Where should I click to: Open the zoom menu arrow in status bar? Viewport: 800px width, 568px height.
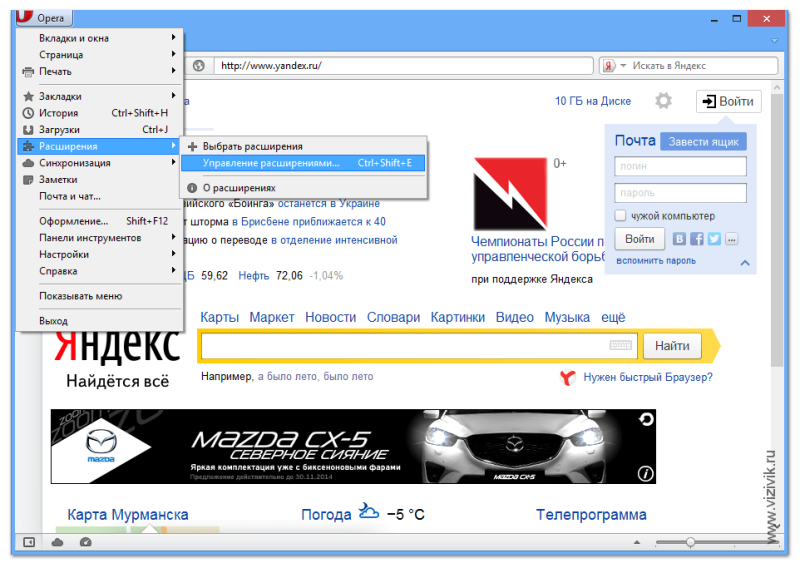(637, 542)
